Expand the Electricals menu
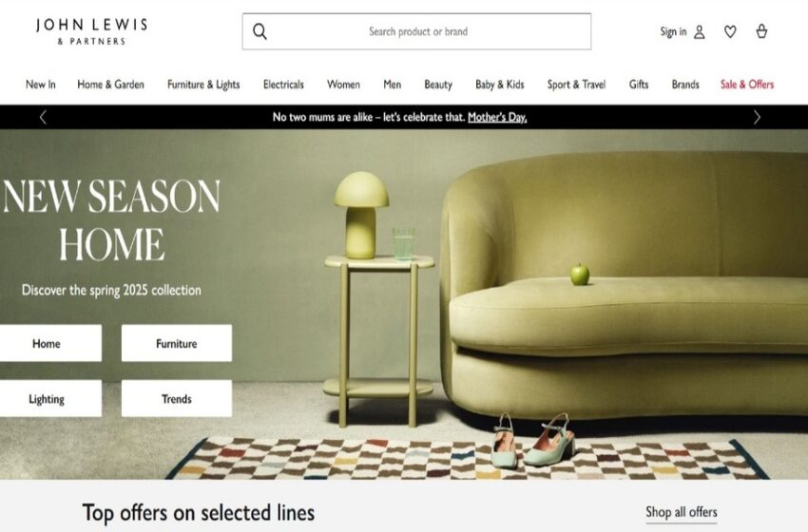This screenshot has height=532, width=808. pyautogui.click(x=283, y=85)
